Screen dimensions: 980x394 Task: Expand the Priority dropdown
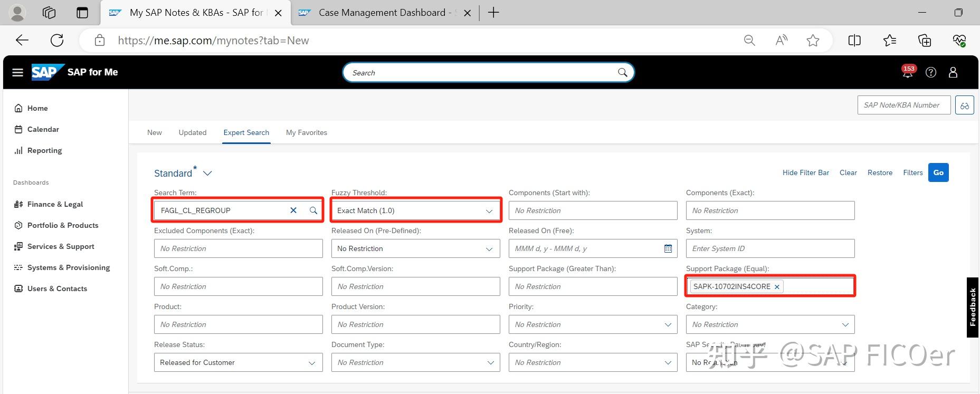[668, 325]
